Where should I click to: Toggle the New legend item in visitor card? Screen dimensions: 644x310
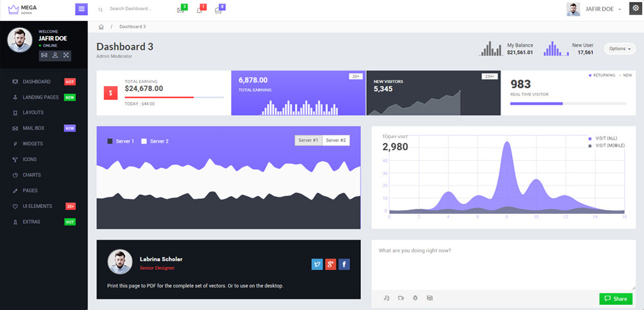pyautogui.click(x=626, y=76)
